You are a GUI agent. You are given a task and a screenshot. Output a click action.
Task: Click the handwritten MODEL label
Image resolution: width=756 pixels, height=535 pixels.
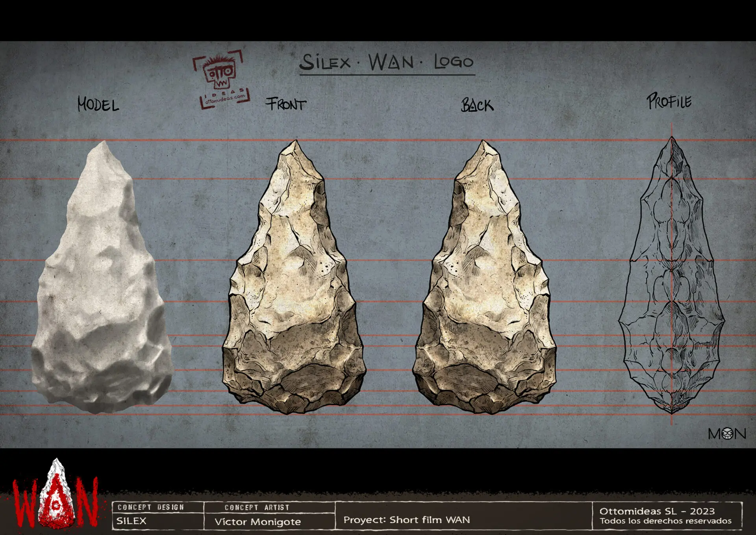[98, 104]
